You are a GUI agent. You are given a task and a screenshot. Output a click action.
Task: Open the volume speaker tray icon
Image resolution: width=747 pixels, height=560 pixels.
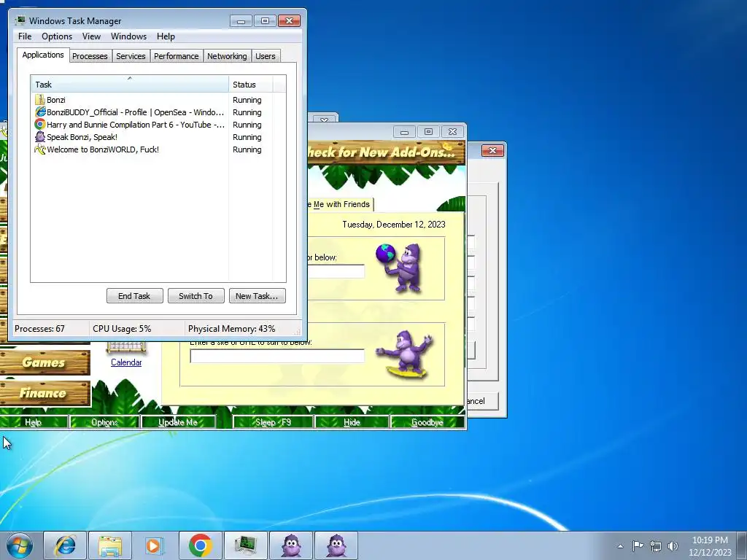click(x=673, y=546)
